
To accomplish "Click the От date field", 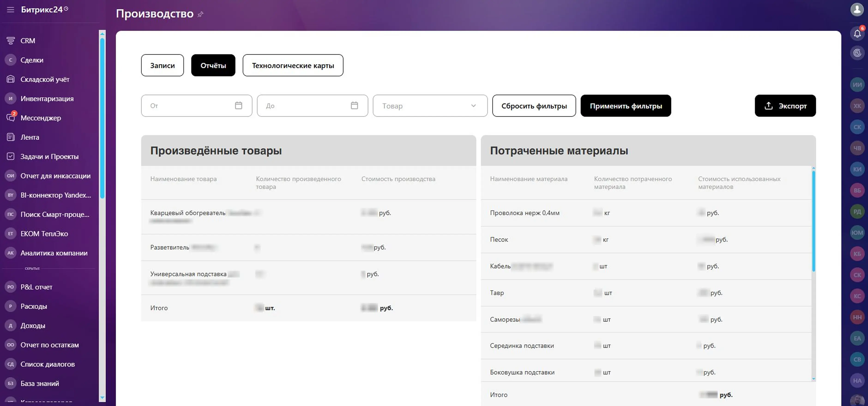I will pyautogui.click(x=196, y=106).
